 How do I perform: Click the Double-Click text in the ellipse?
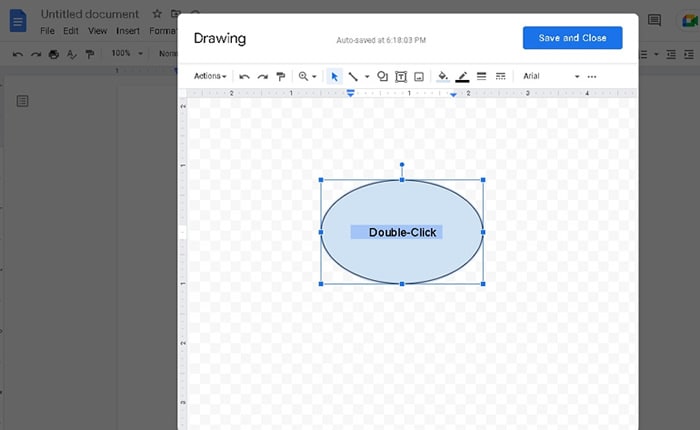pyautogui.click(x=402, y=233)
